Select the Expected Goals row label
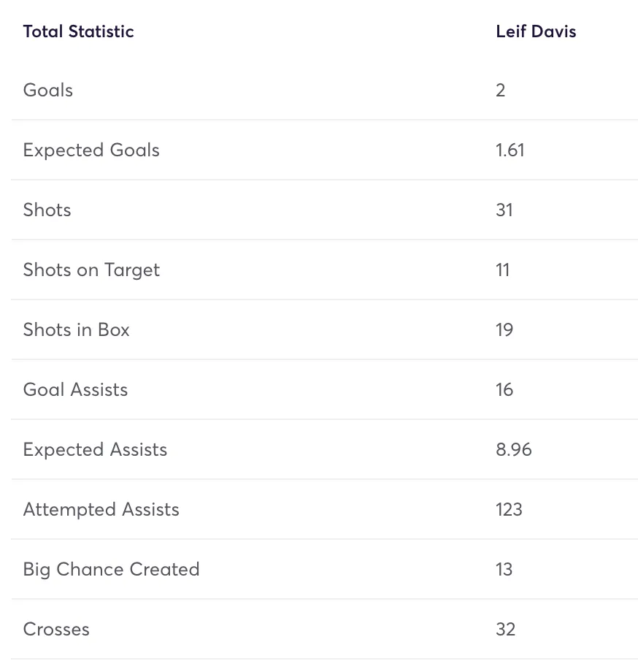Image resolution: width=638 pixels, height=672 pixels. [x=91, y=150]
